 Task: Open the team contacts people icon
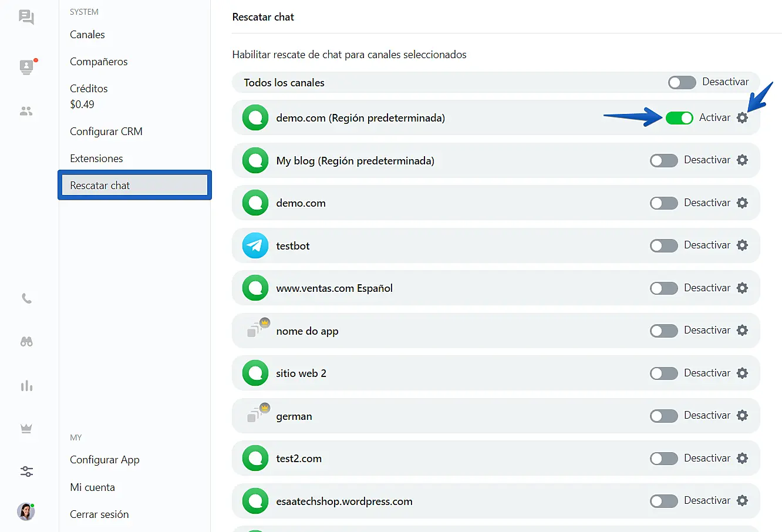coord(26,111)
